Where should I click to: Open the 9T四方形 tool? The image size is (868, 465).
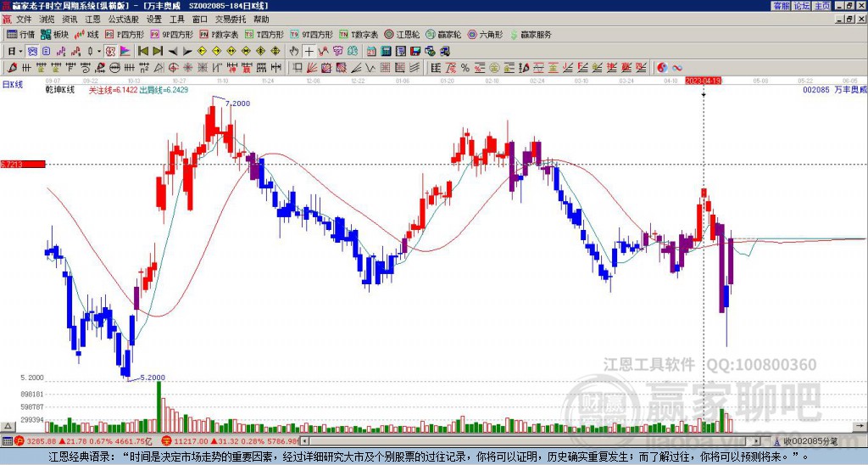(x=311, y=34)
